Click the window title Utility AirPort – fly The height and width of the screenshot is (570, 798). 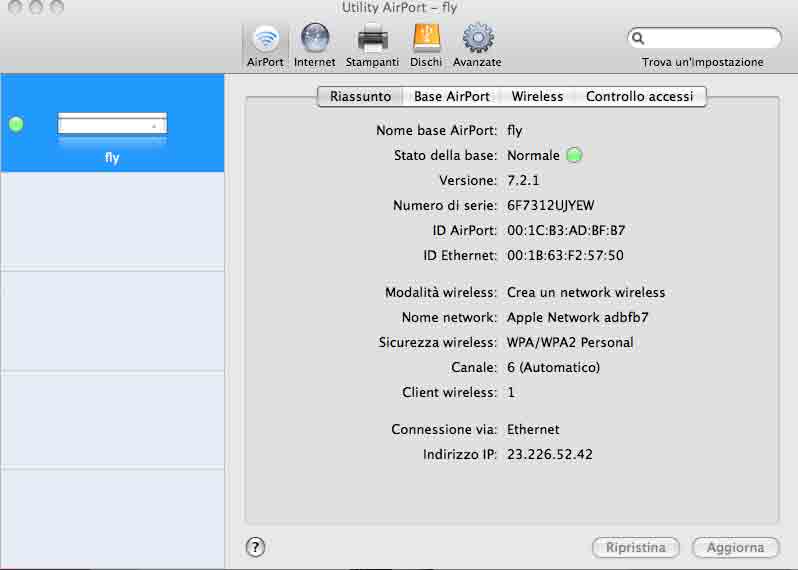[x=400, y=8]
